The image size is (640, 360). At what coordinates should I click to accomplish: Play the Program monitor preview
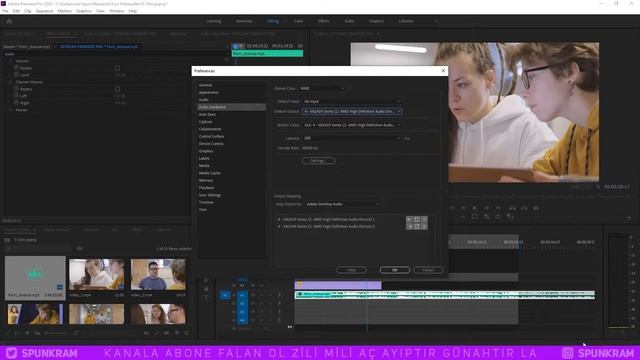tap(474, 208)
